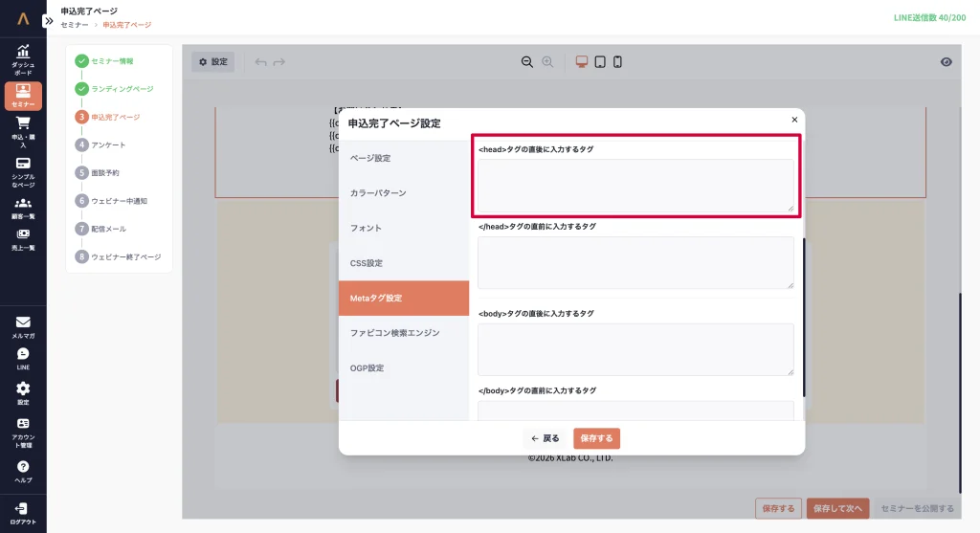Viewport: 980px width, 533px height.
Task: Switch to smartphone preview icon
Action: tap(617, 62)
